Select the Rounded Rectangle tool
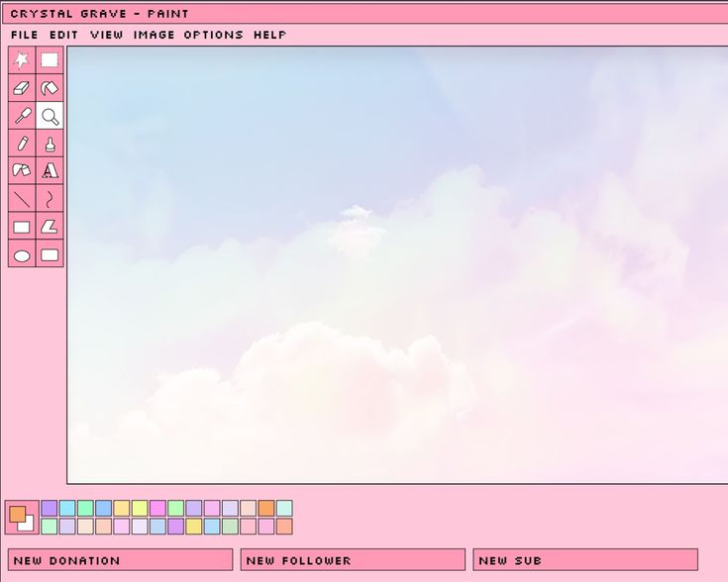Image resolution: width=728 pixels, height=582 pixels. click(50, 253)
